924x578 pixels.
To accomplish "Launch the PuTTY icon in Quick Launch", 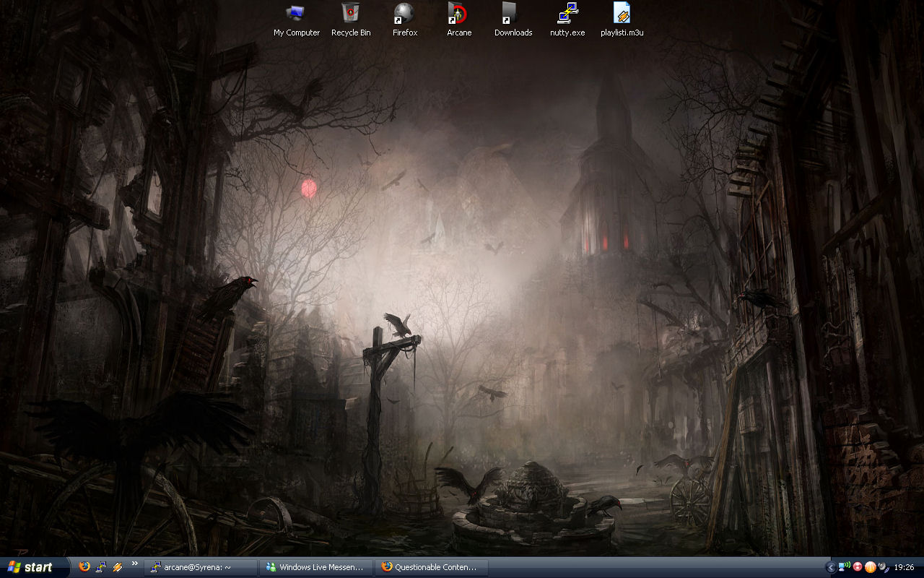I will [x=101, y=567].
